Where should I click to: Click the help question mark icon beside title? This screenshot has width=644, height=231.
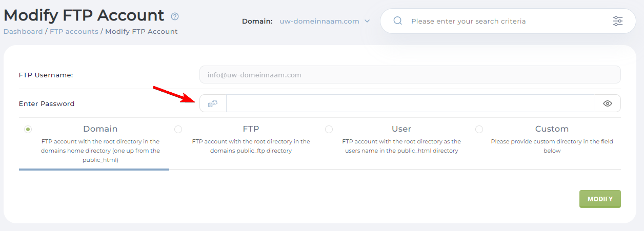(175, 16)
